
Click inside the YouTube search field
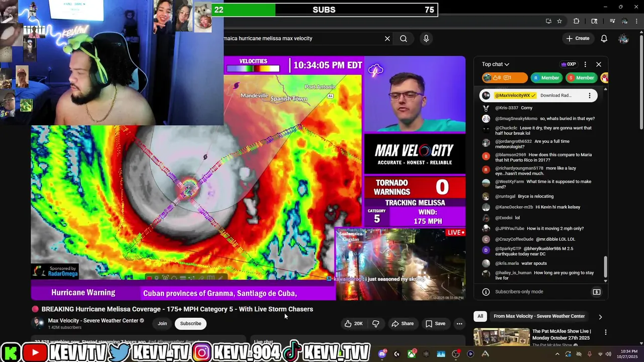[302, 38]
